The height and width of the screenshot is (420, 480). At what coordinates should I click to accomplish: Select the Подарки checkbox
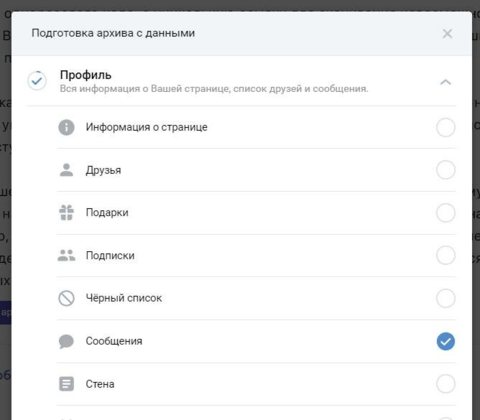pos(446,212)
